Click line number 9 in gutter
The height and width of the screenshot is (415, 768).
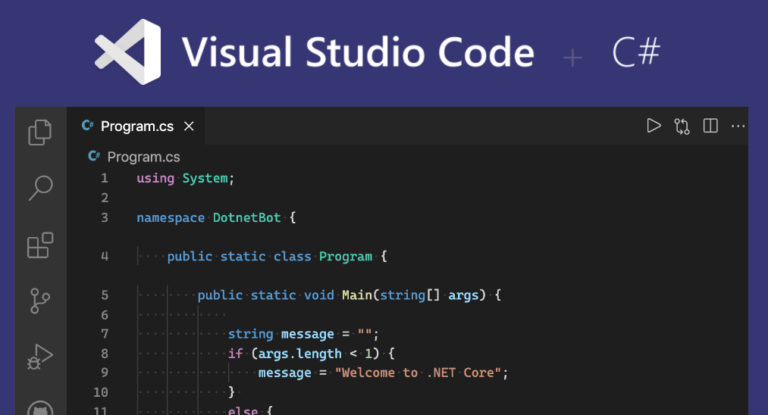click(104, 373)
